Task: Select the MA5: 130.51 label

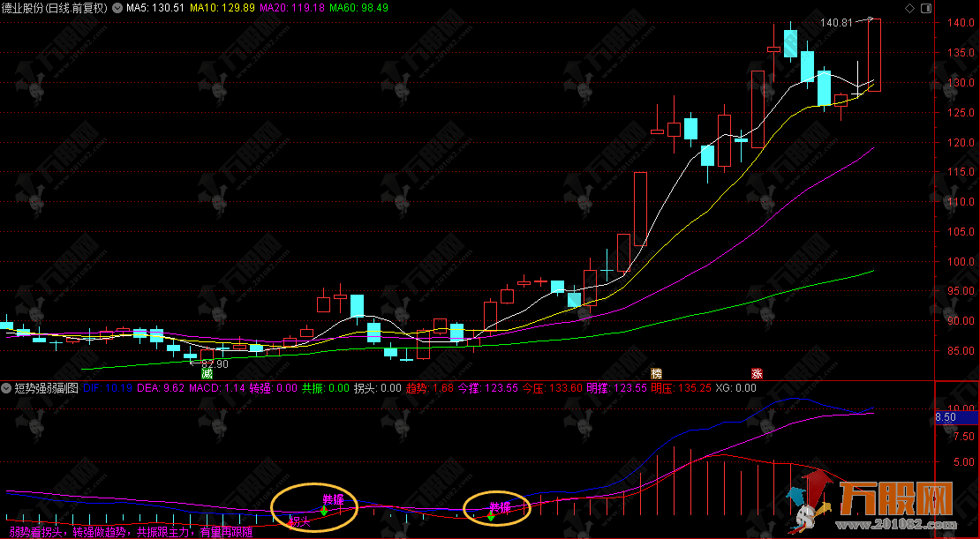Action: pos(155,8)
